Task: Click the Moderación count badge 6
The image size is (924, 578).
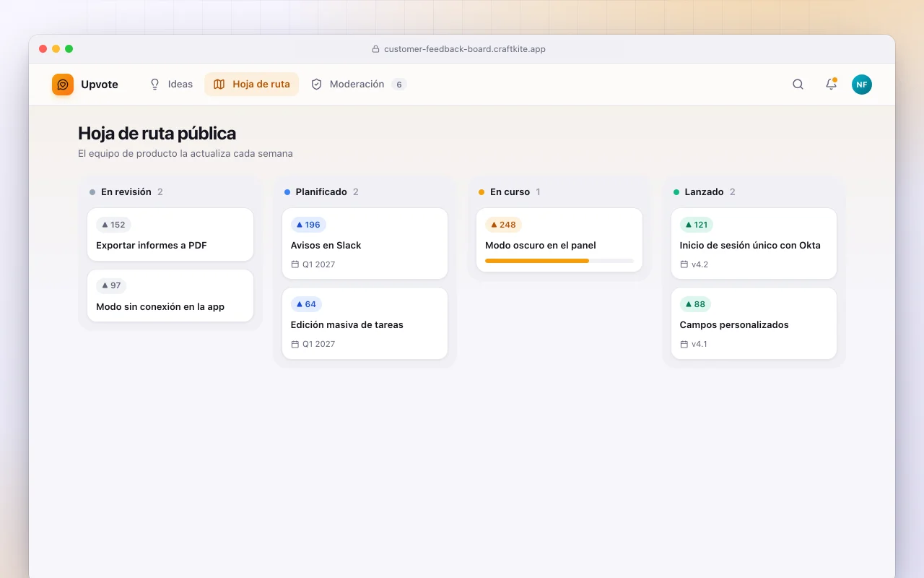Action: tap(399, 85)
